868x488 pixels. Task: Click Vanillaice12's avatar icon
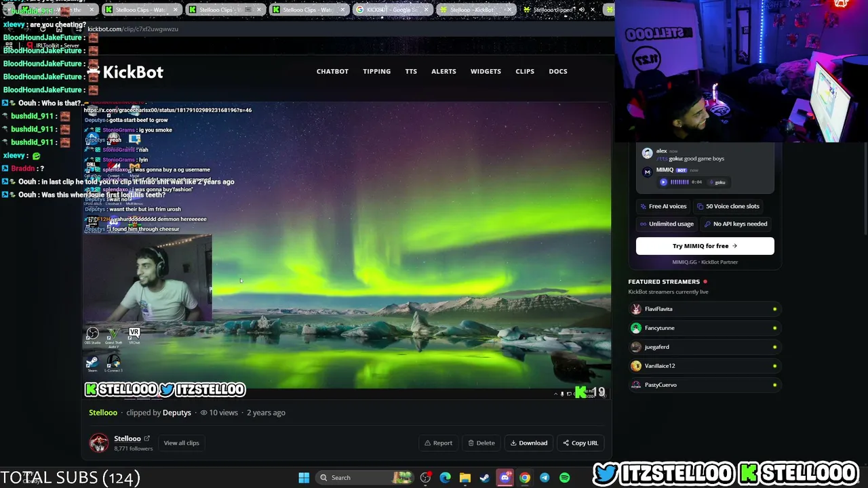coord(636,366)
